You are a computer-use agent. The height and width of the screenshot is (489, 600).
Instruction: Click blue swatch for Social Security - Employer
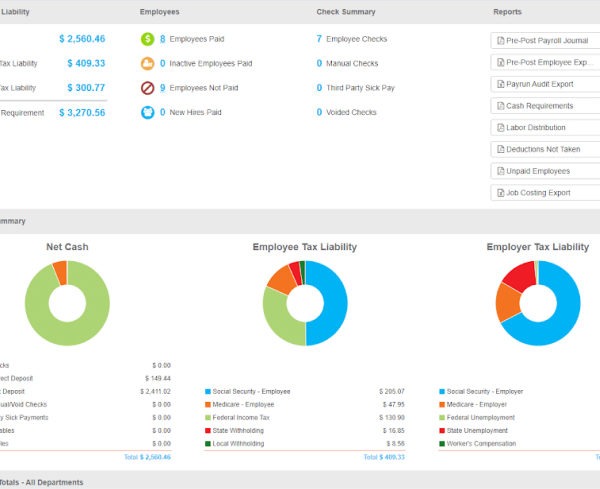pyautogui.click(x=442, y=391)
